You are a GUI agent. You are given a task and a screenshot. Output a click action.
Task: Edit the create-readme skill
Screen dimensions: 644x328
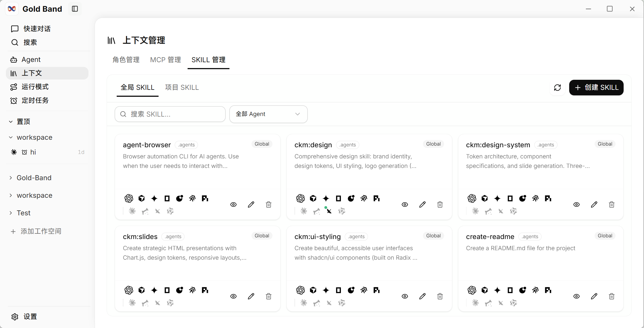tap(594, 296)
